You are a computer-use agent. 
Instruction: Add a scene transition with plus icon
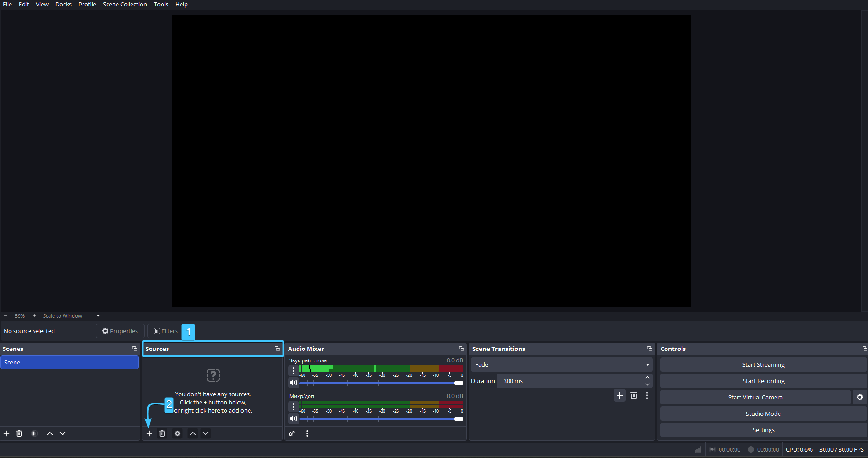(x=620, y=395)
